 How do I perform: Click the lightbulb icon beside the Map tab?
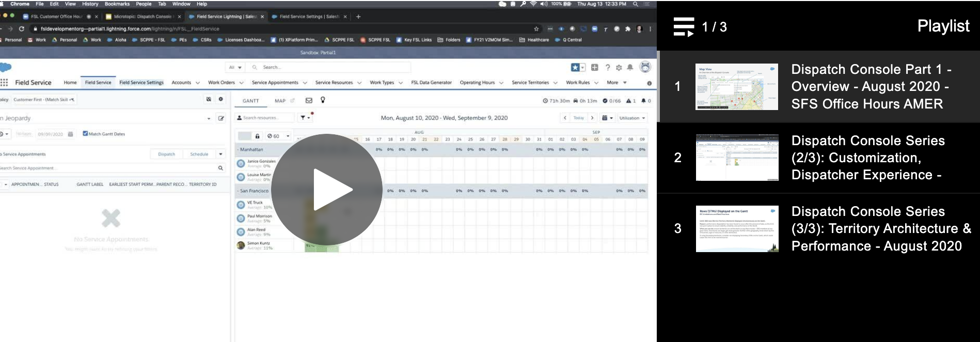pos(323,100)
